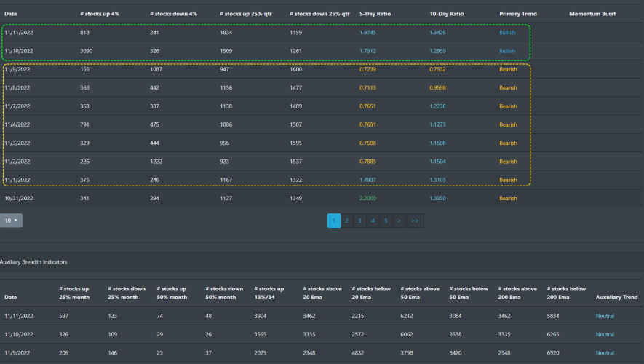The height and width of the screenshot is (364, 644).
Task: Select date 11/2/2022 row
Action: 17,162
